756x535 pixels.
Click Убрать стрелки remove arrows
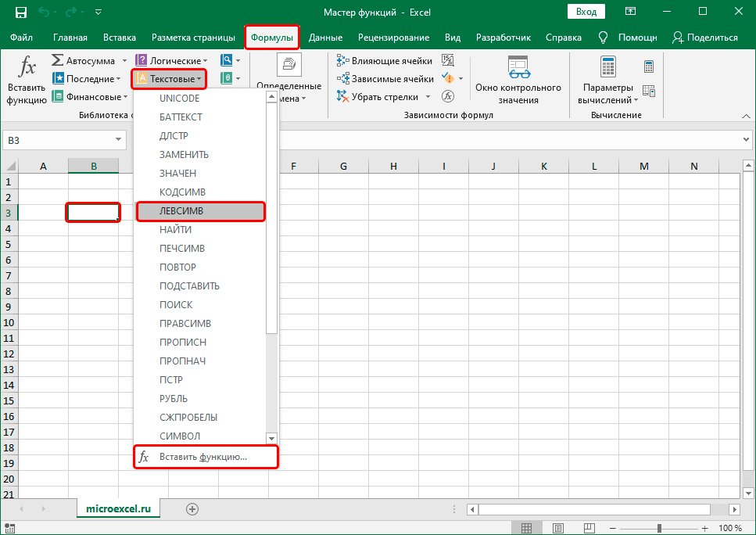click(378, 96)
